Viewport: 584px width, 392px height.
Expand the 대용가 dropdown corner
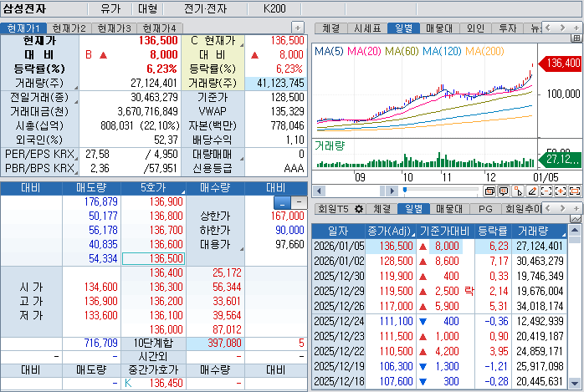pos(242,249)
